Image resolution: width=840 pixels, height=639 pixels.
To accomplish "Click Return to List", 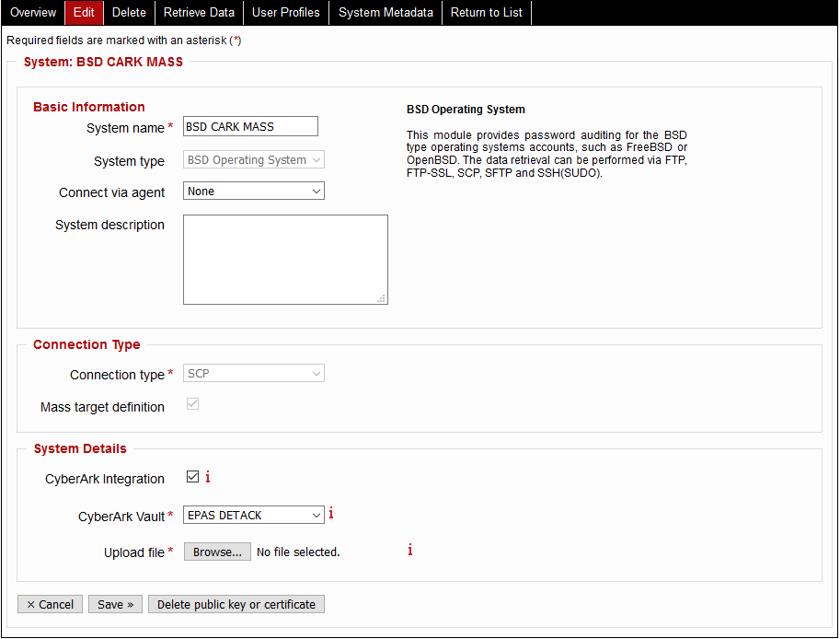I will (x=486, y=13).
